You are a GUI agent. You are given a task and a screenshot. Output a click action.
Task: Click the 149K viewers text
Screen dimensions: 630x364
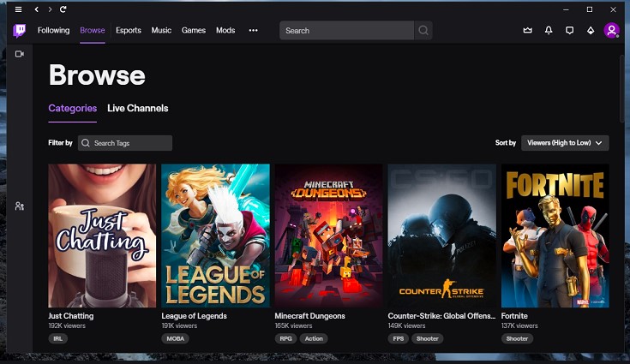tap(406, 325)
